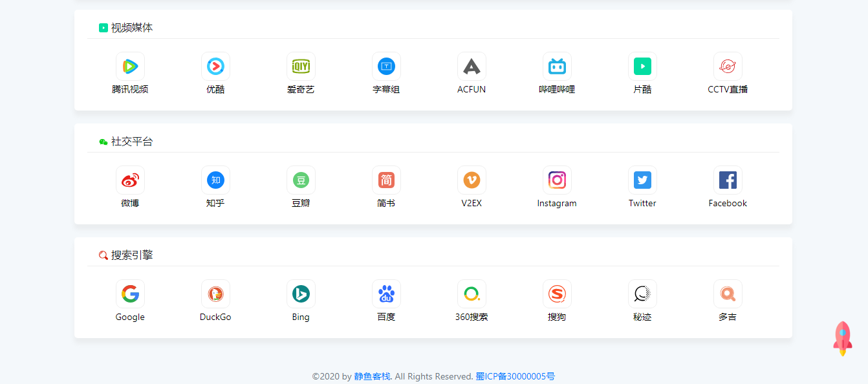The height and width of the screenshot is (384, 868).
Task: Open the CCTV直播 icon
Action: click(728, 66)
